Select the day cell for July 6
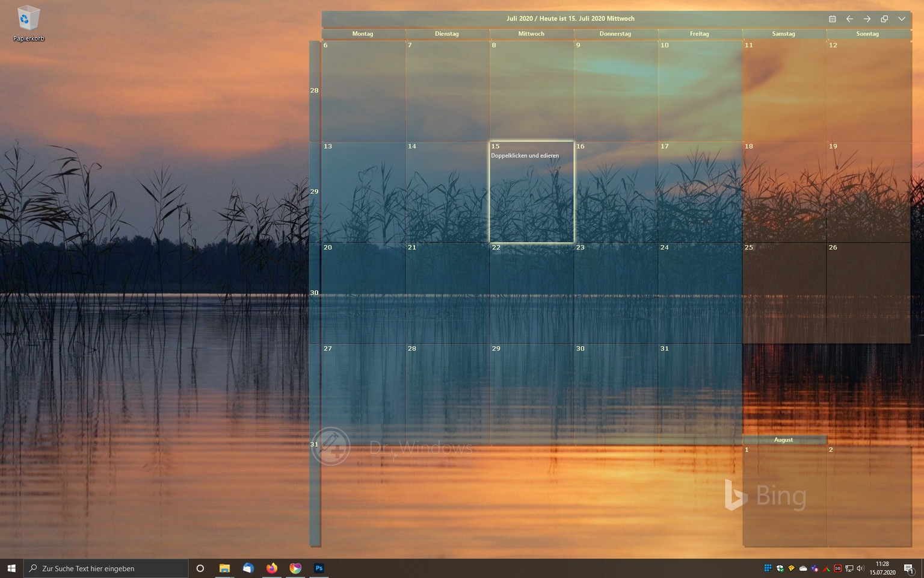The height and width of the screenshot is (578, 924). pos(363,91)
